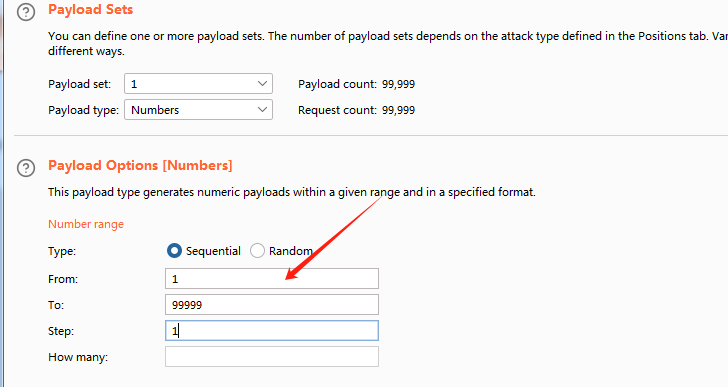Click the Payload Options [Numbers] heading
Screen dimensions: 728x387
(x=140, y=166)
